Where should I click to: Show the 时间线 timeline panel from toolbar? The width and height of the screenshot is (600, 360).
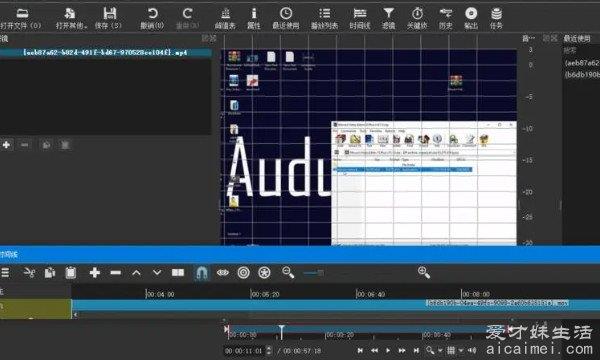click(360, 18)
